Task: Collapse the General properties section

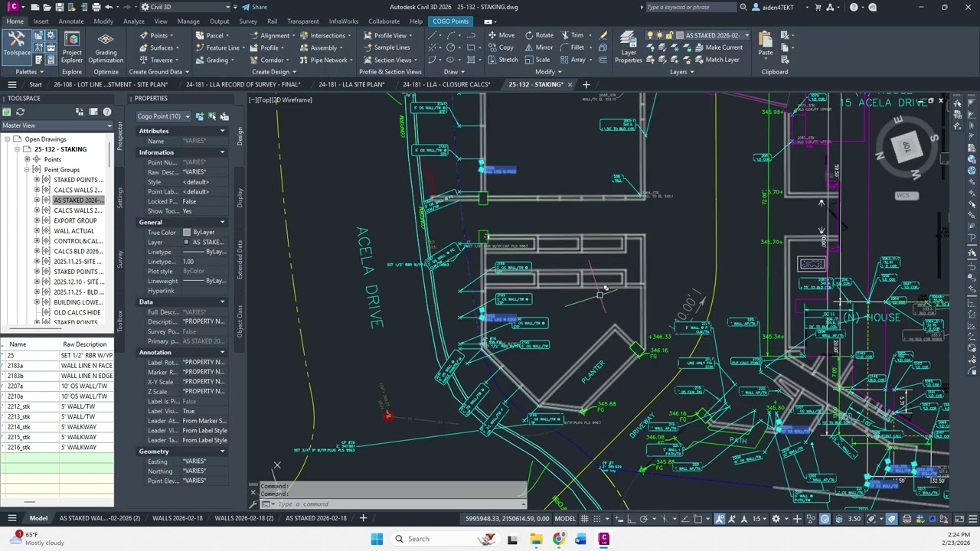Action: coord(223,222)
